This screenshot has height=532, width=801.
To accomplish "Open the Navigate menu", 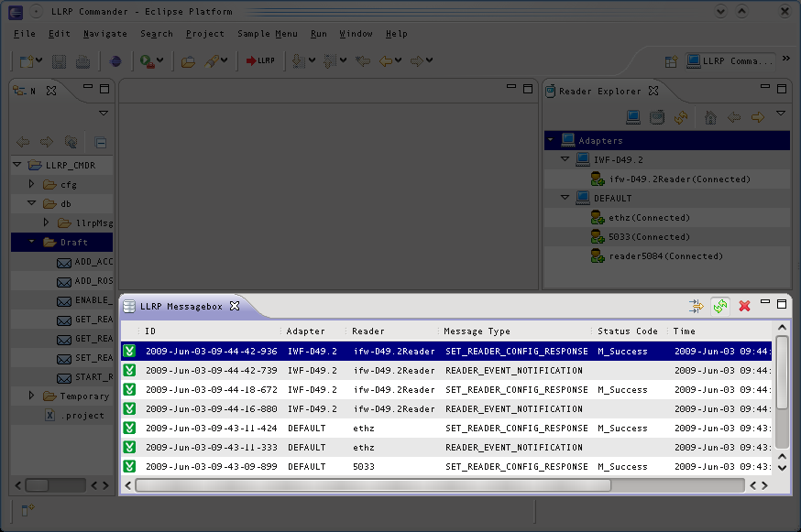I will 105,34.
